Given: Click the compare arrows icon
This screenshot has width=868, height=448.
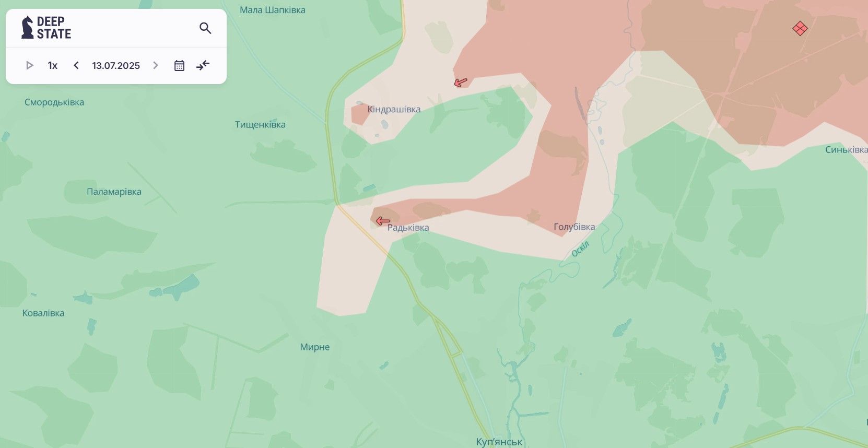Looking at the screenshot, I should coord(203,65).
